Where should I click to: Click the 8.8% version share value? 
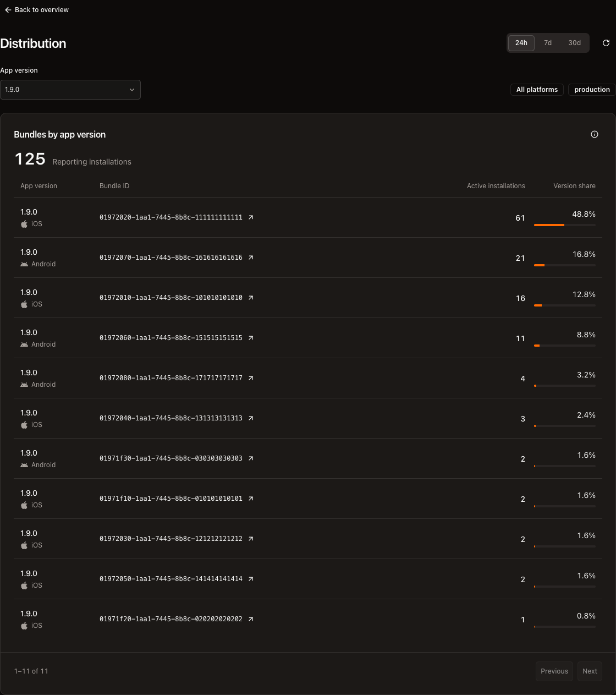tap(586, 335)
